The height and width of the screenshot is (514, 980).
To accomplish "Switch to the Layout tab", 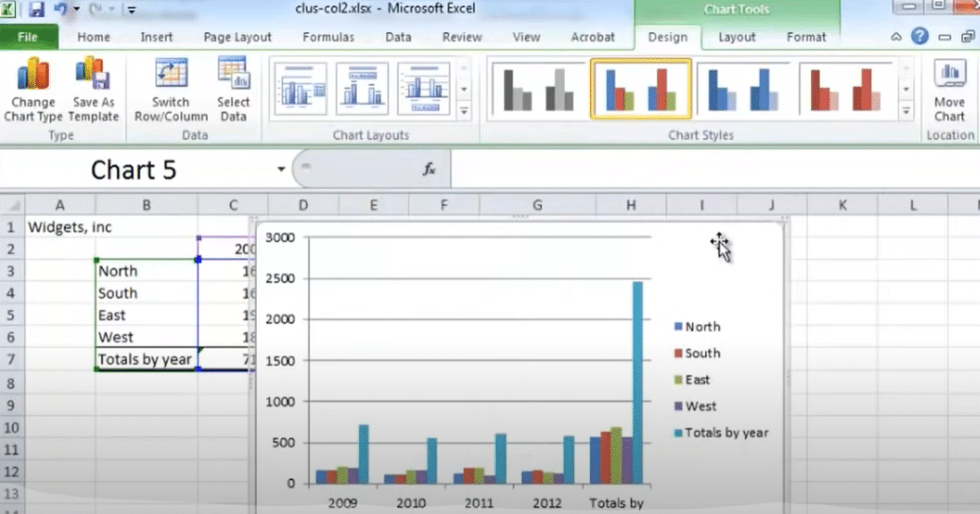I will click(x=736, y=37).
